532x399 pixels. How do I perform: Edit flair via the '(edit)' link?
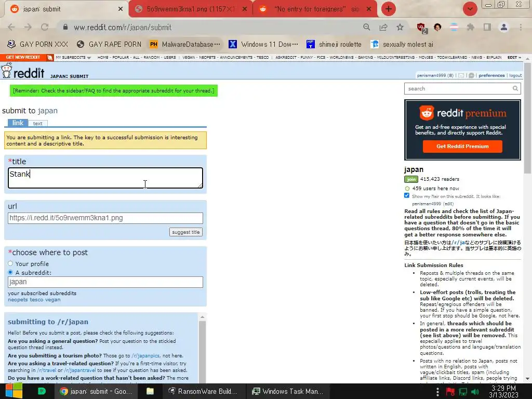pos(448,204)
